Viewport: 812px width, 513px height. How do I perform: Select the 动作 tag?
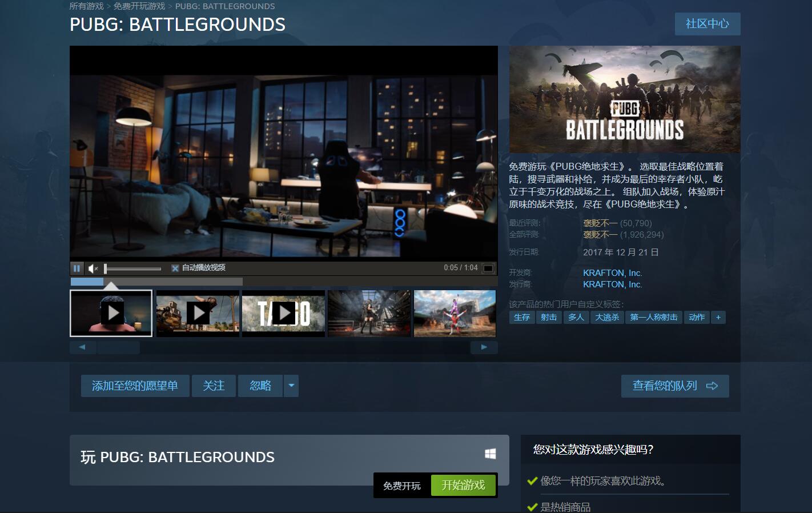pos(697,317)
